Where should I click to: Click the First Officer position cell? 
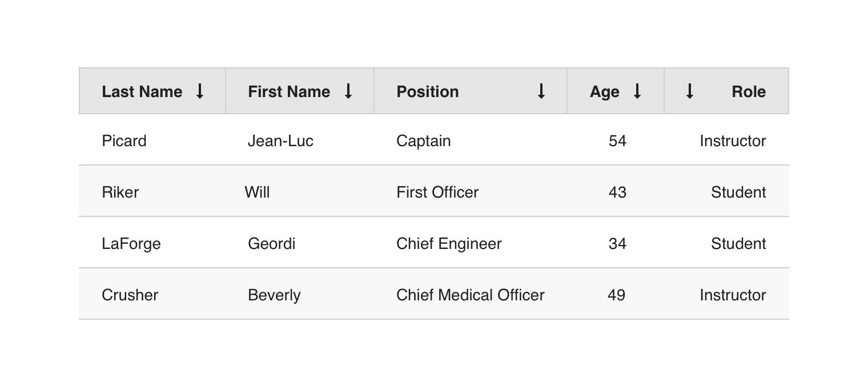tap(437, 192)
